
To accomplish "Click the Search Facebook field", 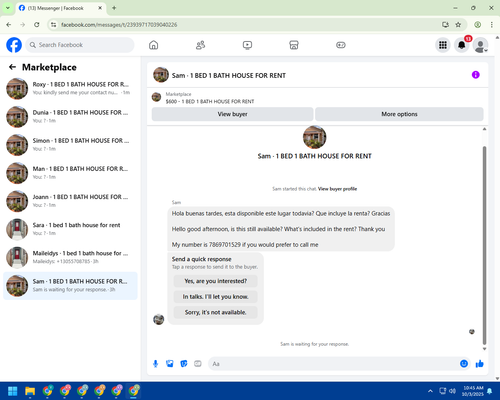I will coord(80,45).
